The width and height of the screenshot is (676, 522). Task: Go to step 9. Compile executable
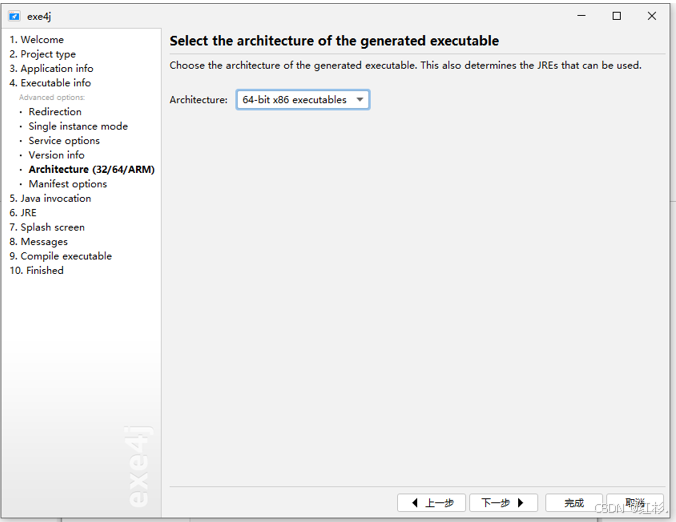tap(61, 256)
